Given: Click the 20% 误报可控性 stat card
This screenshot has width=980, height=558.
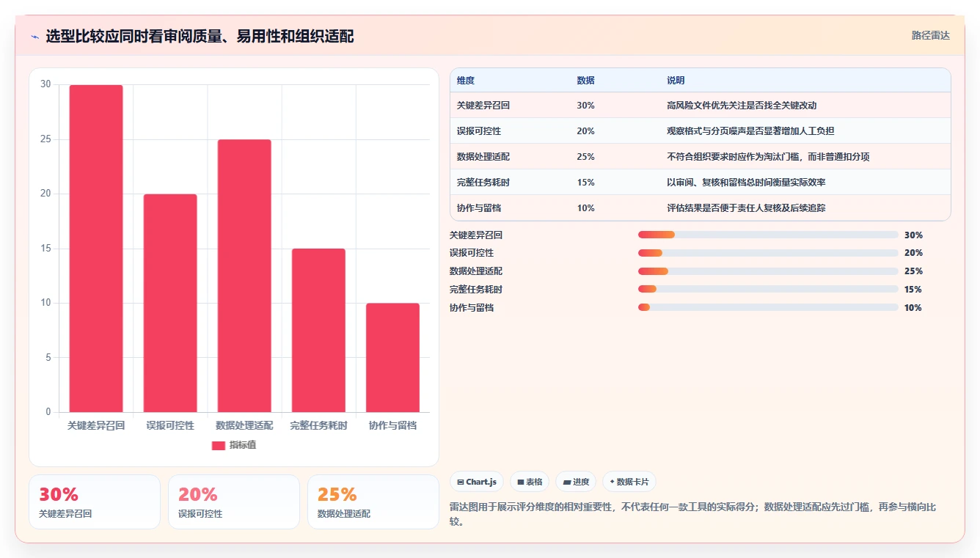Looking at the screenshot, I should pos(234,502).
